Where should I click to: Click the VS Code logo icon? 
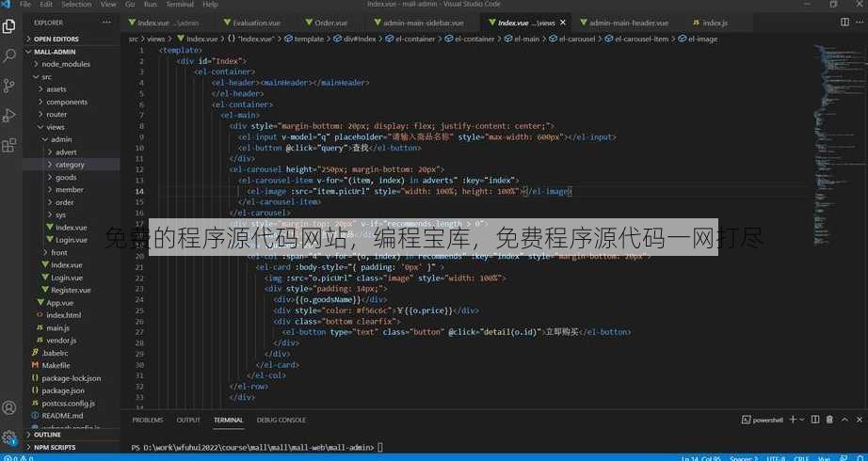[7, 4]
